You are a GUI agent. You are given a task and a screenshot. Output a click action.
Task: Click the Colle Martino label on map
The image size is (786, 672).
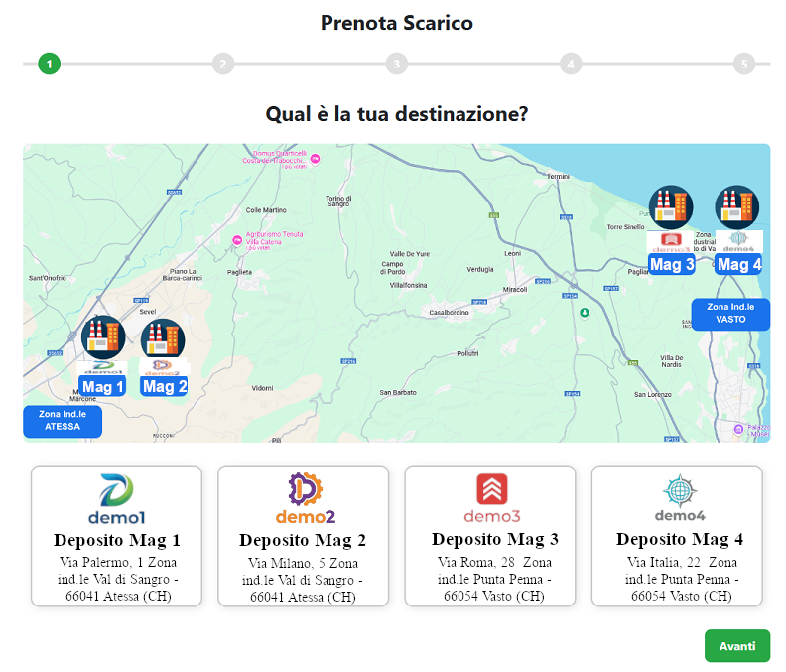266,210
